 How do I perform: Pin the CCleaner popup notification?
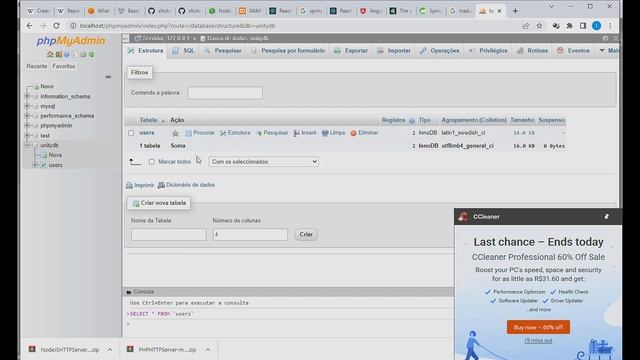coord(607,217)
